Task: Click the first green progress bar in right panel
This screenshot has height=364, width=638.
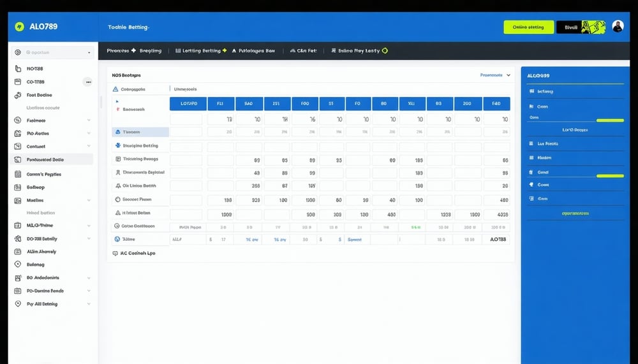Action: pyautogui.click(x=609, y=120)
